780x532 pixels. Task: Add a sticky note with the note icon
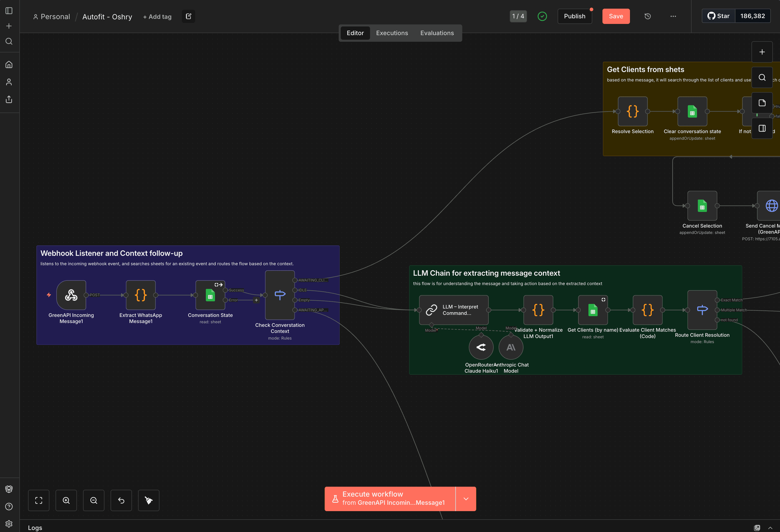(x=762, y=103)
